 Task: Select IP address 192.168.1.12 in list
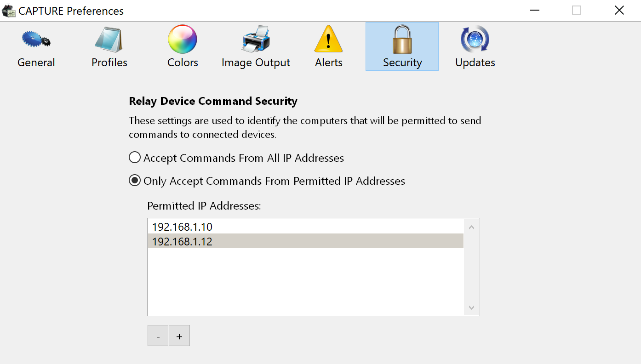(x=183, y=241)
